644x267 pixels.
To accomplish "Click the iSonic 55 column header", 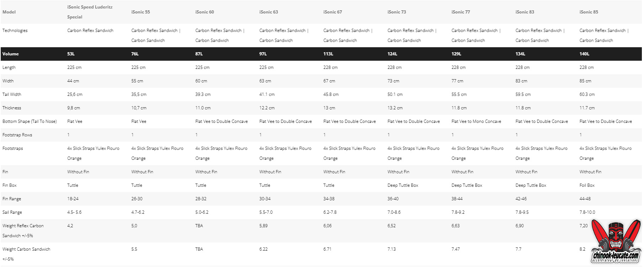I will tap(140, 12).
